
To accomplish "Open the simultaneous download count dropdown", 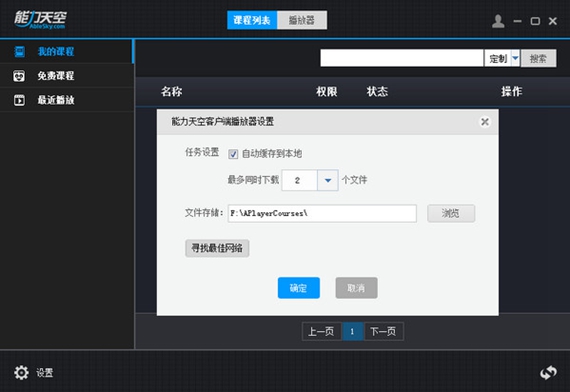I will tap(328, 180).
